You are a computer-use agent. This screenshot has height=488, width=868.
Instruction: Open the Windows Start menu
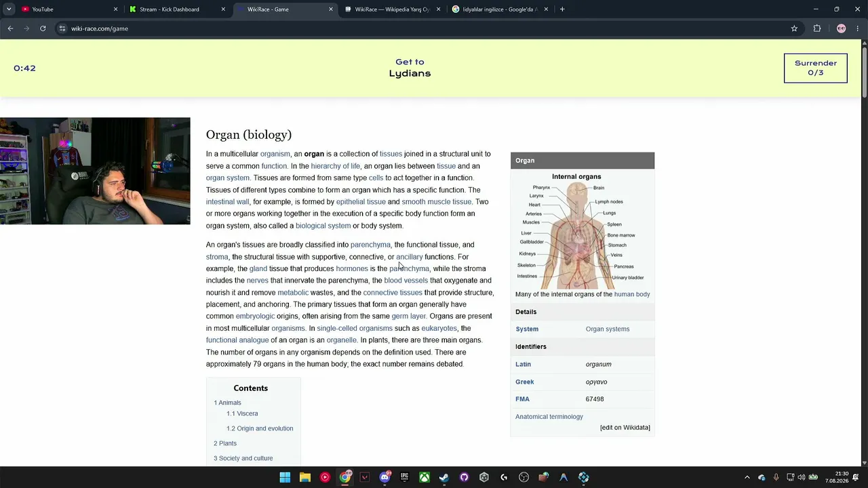[x=285, y=477]
